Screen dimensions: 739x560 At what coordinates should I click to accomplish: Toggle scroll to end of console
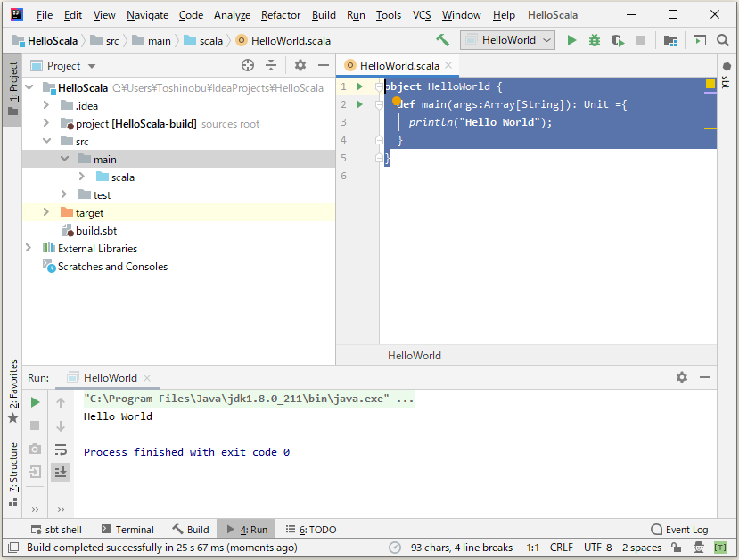coord(61,472)
